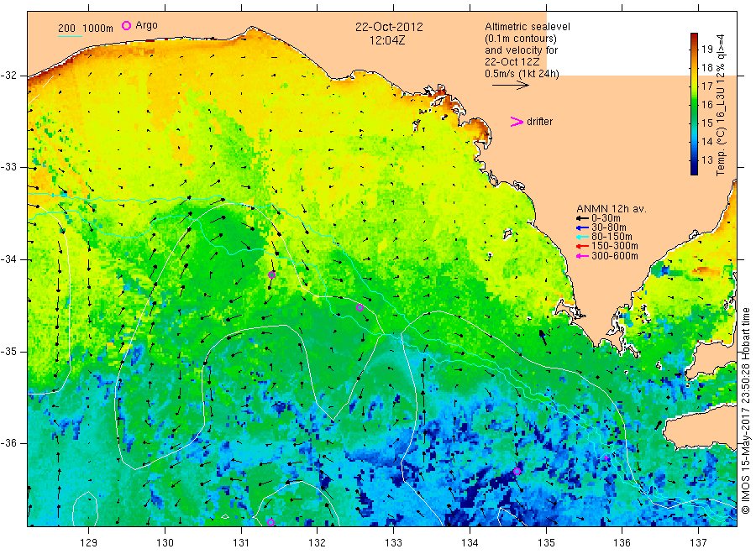This screenshot has height=554, width=756.
Task: Click the dark blue bottom end of the color bar
Action: pos(694,170)
